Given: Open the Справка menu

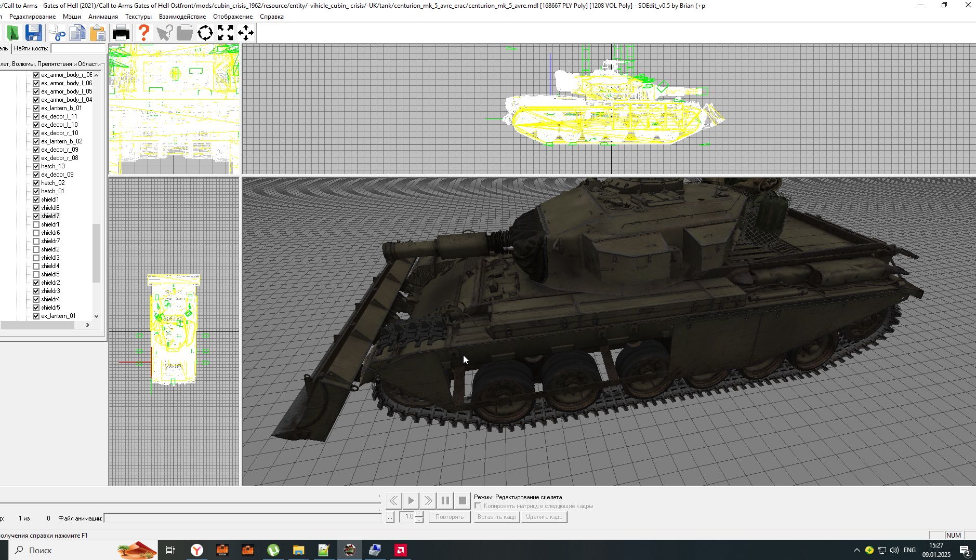Looking at the screenshot, I should tap(272, 17).
